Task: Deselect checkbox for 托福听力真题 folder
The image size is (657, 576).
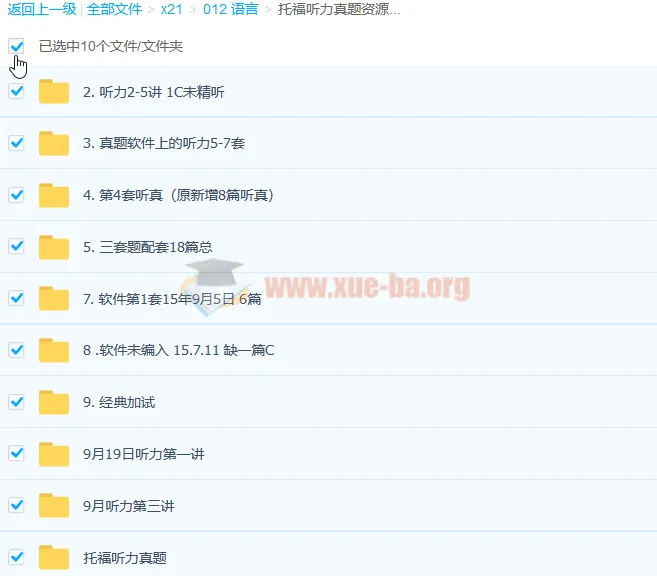Action: tap(16, 557)
